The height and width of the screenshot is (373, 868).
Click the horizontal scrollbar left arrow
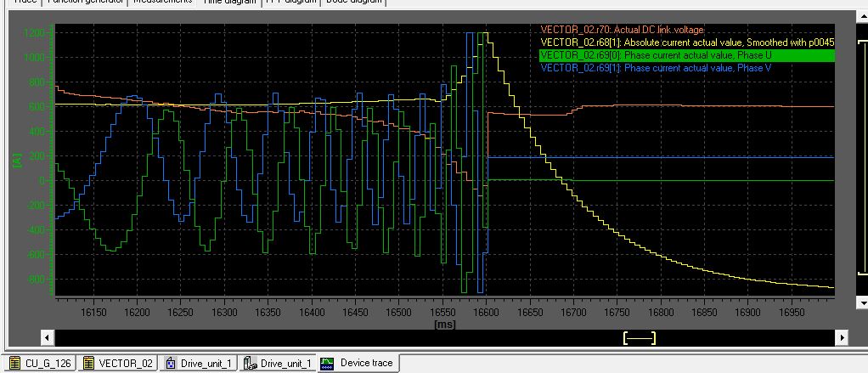pos(48,337)
